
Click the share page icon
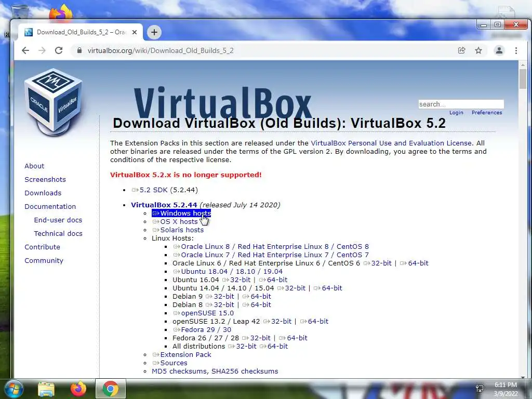pyautogui.click(x=461, y=50)
